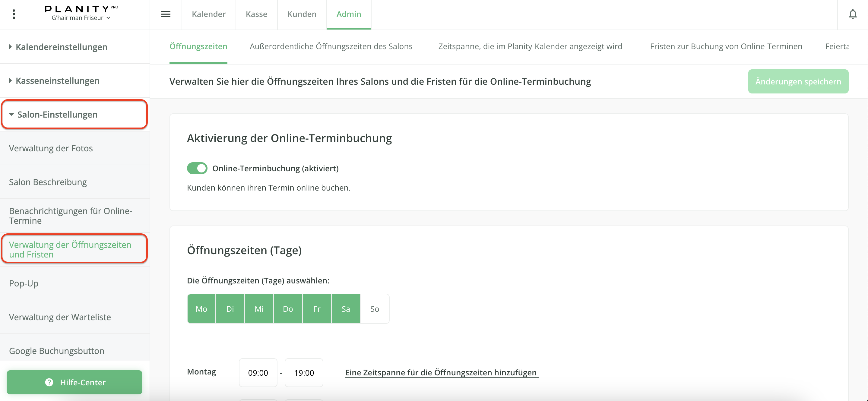Deselect Monday (Mo) opening day
The image size is (868, 401).
[201, 309]
